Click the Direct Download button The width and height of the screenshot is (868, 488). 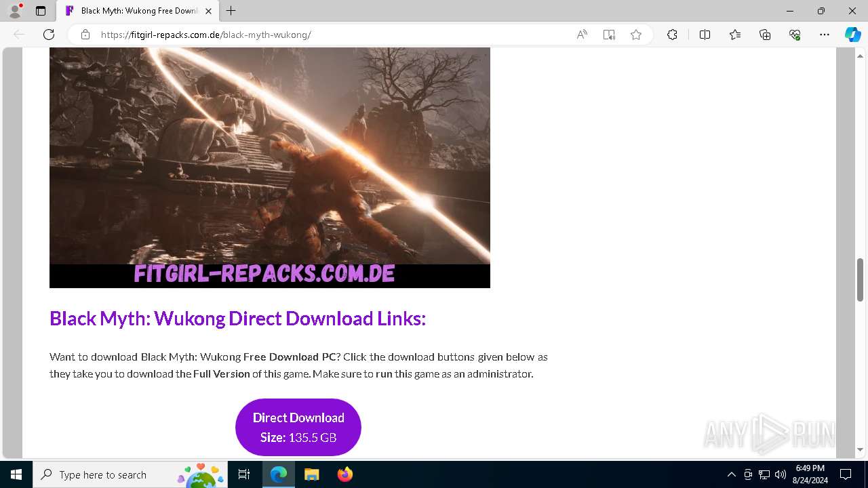click(x=298, y=427)
